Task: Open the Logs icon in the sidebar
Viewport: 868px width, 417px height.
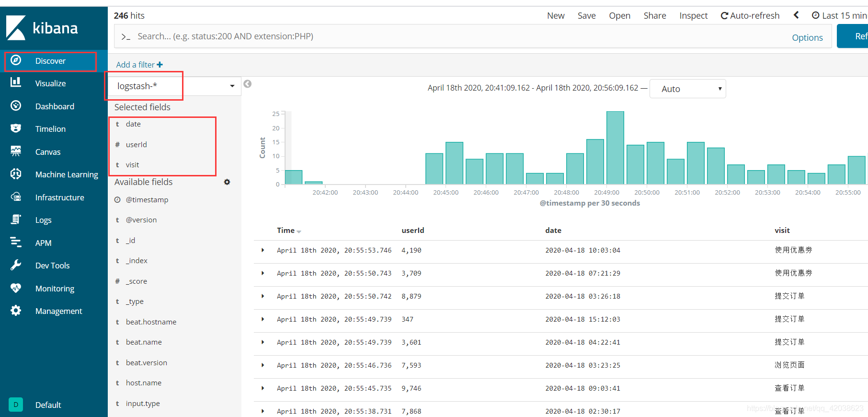Action: tap(16, 220)
